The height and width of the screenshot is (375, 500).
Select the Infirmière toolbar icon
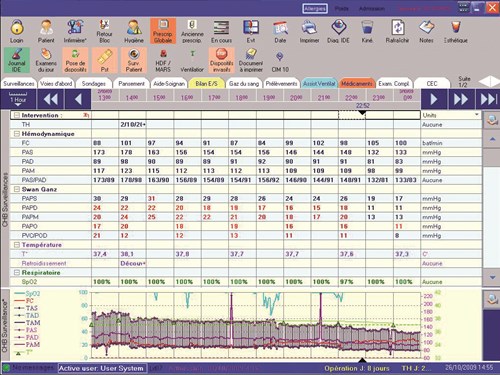(x=75, y=31)
